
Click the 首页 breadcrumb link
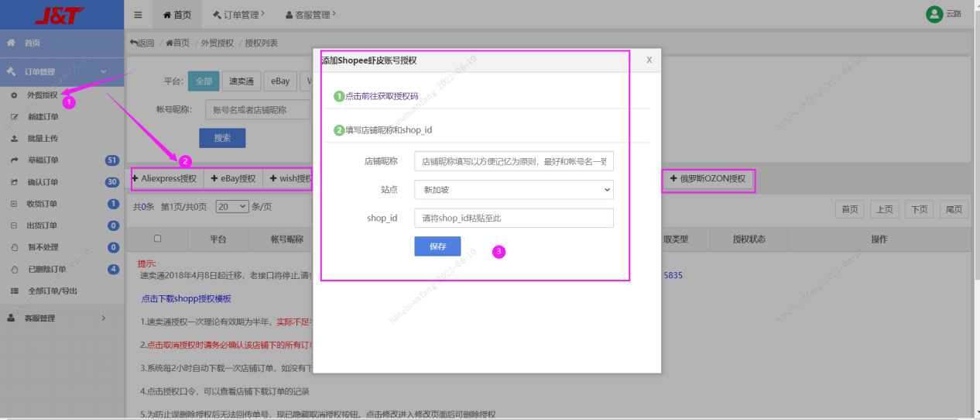[176, 43]
